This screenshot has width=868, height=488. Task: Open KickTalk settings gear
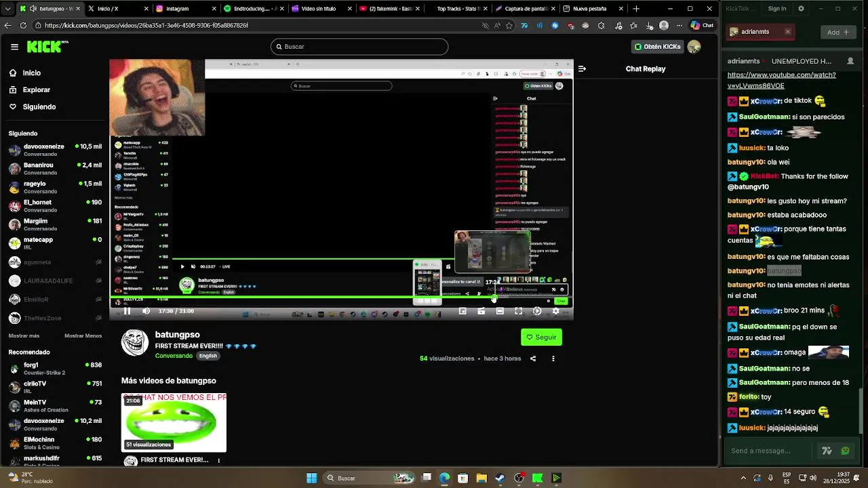[801, 9]
